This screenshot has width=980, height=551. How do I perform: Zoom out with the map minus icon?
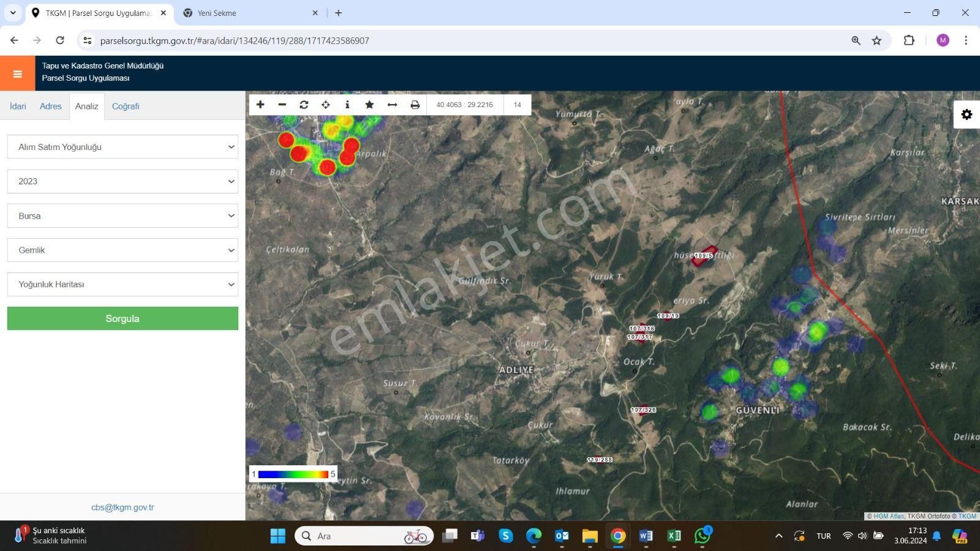pos(282,105)
